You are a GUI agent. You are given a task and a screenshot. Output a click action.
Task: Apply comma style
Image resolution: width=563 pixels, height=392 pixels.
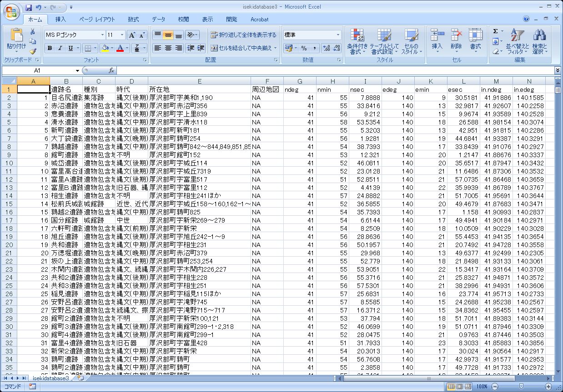[x=314, y=48]
